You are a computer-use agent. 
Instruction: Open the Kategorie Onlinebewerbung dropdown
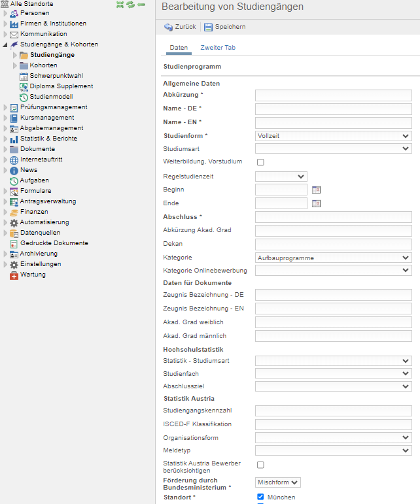334,271
